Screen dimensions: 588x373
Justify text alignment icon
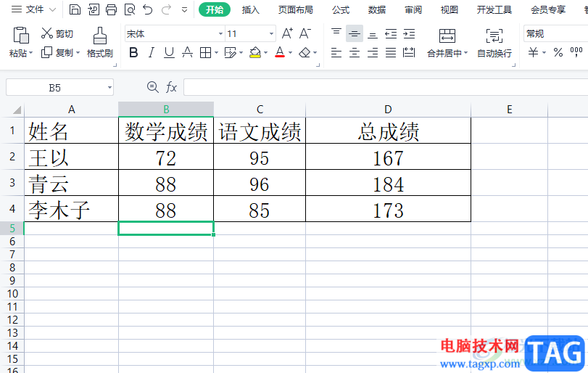click(391, 52)
